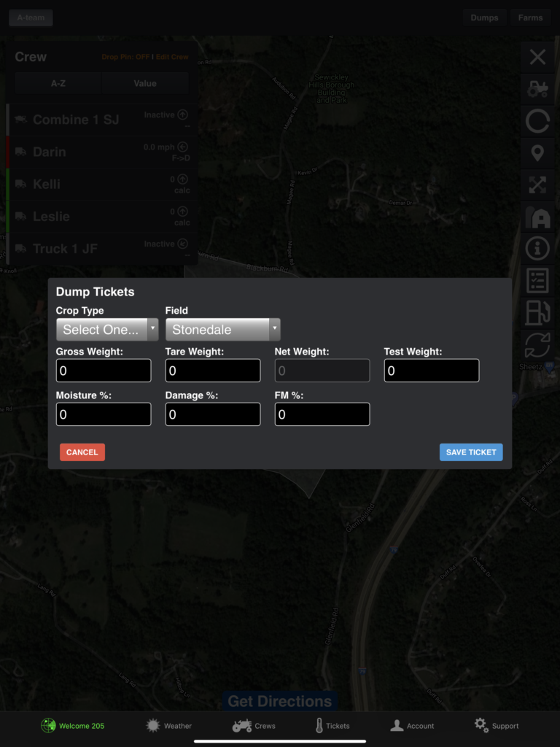This screenshot has width=560, height=747.
Task: Click the checklist icon in toolbar
Action: point(537,281)
